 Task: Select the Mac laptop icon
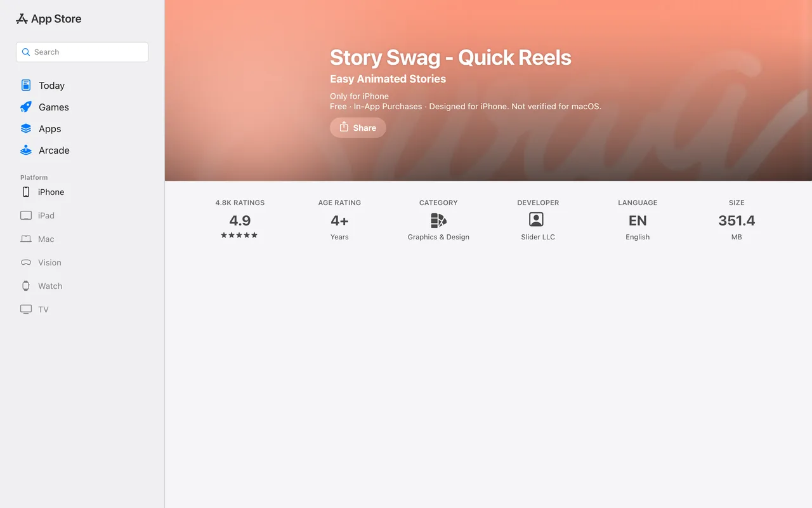click(x=26, y=239)
